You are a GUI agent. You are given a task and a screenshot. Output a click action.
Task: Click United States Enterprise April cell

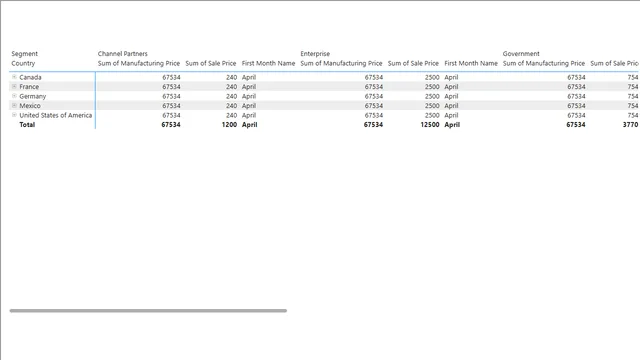point(451,115)
